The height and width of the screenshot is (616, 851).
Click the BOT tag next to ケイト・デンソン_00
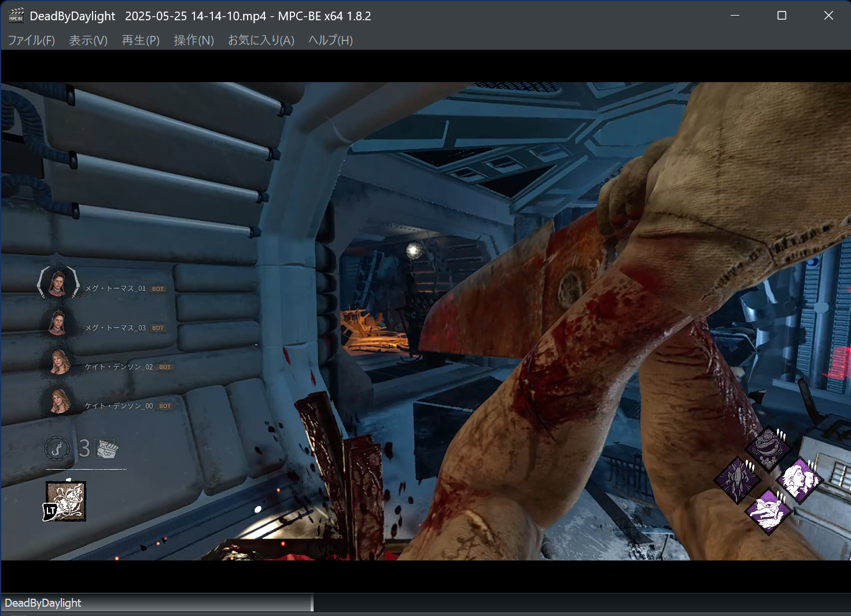click(x=165, y=406)
